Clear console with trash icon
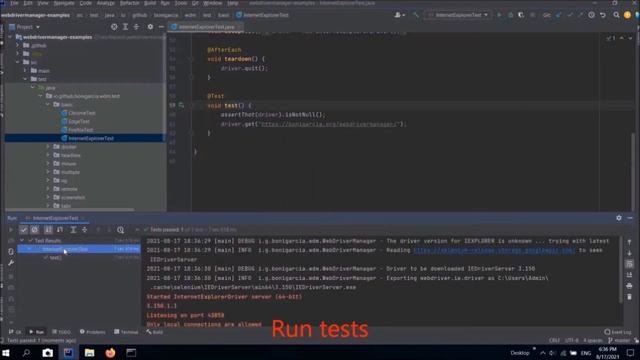This screenshot has width=640, height=360. [629, 297]
